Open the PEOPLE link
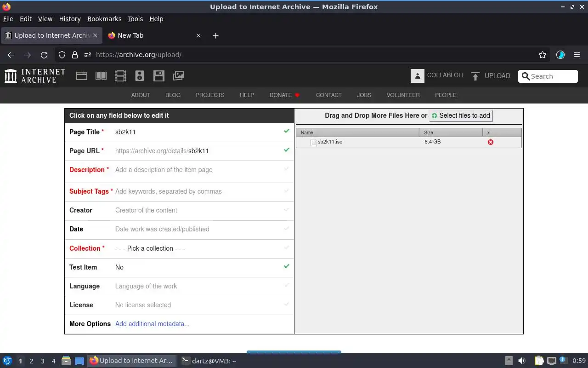Screen dimensions: 588x368 click(446, 95)
